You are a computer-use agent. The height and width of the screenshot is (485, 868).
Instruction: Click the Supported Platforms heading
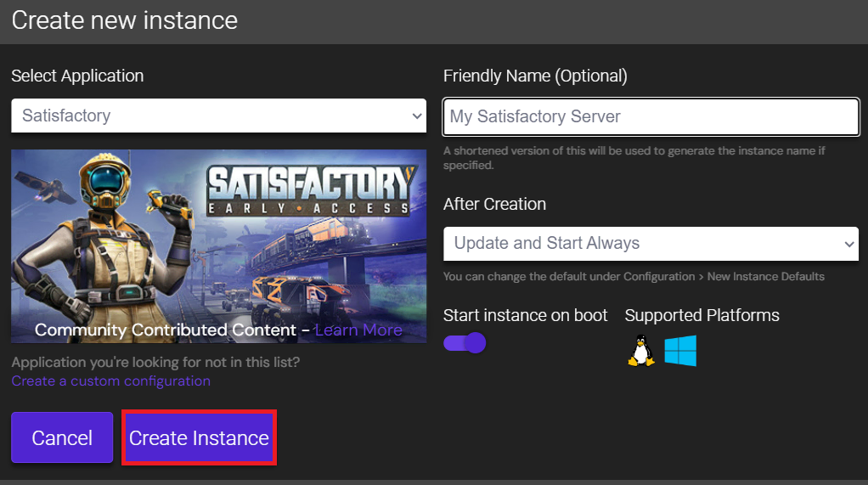(x=702, y=315)
